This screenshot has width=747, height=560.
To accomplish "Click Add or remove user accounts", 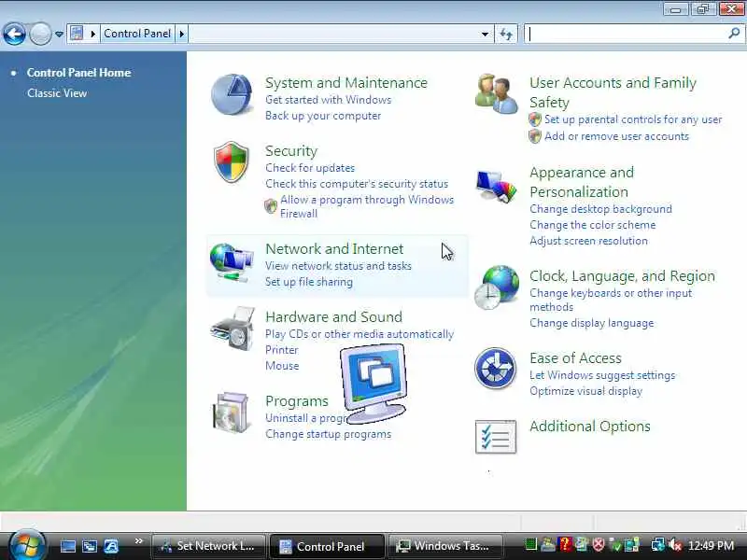I will click(616, 136).
